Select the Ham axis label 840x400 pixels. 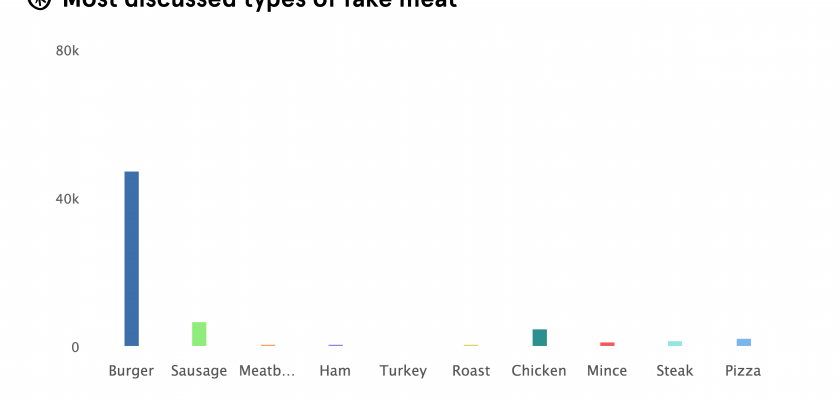[335, 371]
